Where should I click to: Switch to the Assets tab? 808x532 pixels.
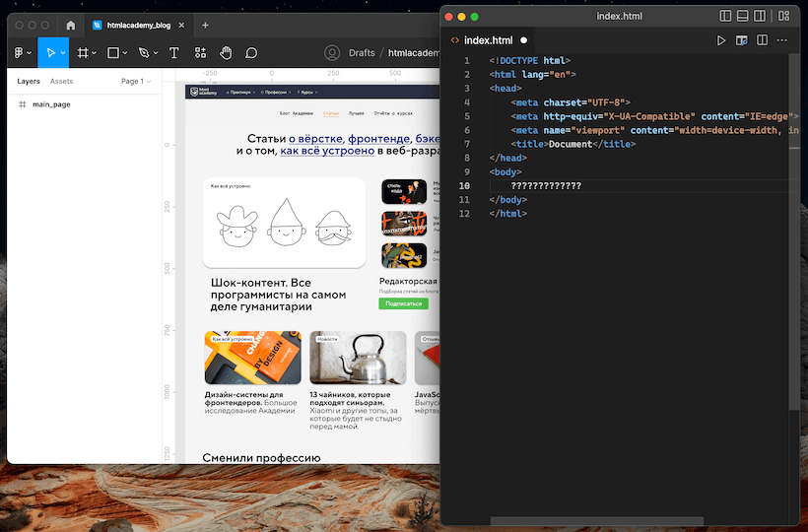(x=61, y=82)
